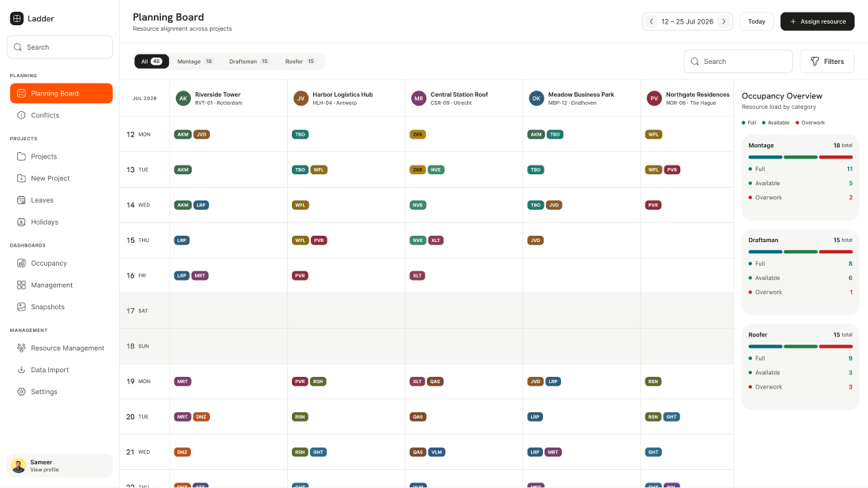
Task: Click the planning board Search field
Action: pyautogui.click(x=738, y=61)
